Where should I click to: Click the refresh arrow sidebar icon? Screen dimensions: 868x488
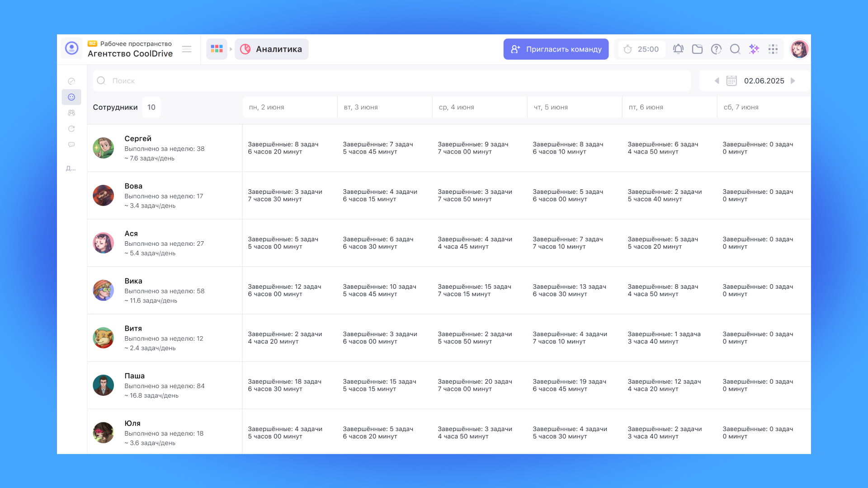(71, 129)
